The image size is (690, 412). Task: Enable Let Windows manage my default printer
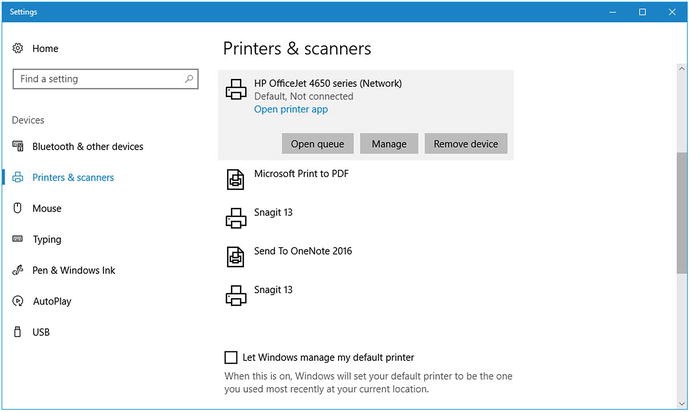(231, 357)
